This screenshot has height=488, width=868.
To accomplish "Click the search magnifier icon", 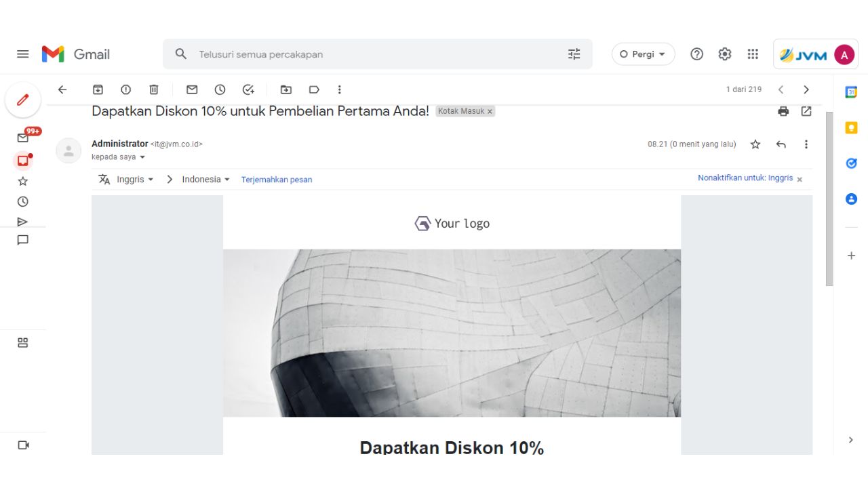I will tap(181, 54).
